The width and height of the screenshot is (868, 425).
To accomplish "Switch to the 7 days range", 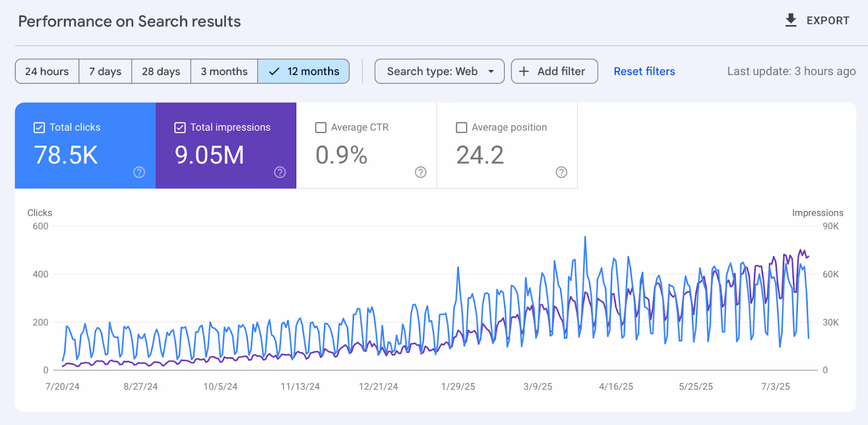I will (105, 72).
